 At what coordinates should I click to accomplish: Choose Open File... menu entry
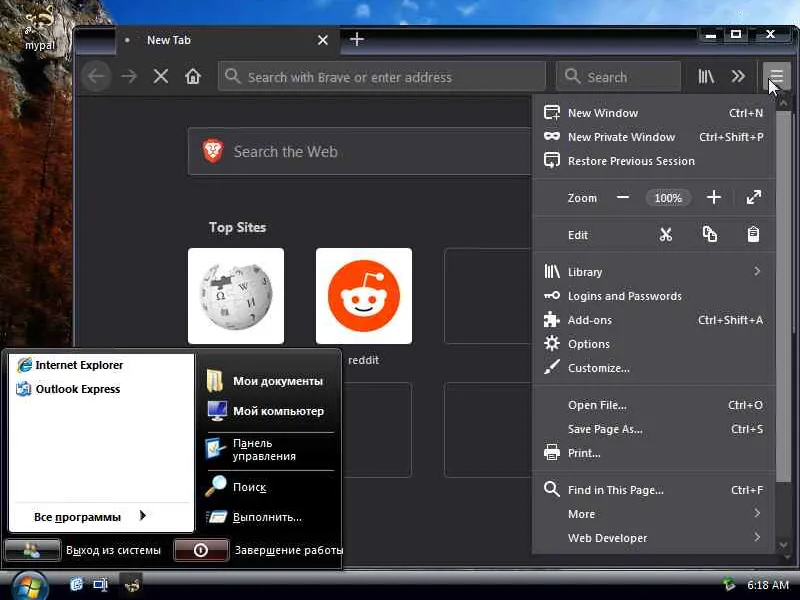point(654,405)
